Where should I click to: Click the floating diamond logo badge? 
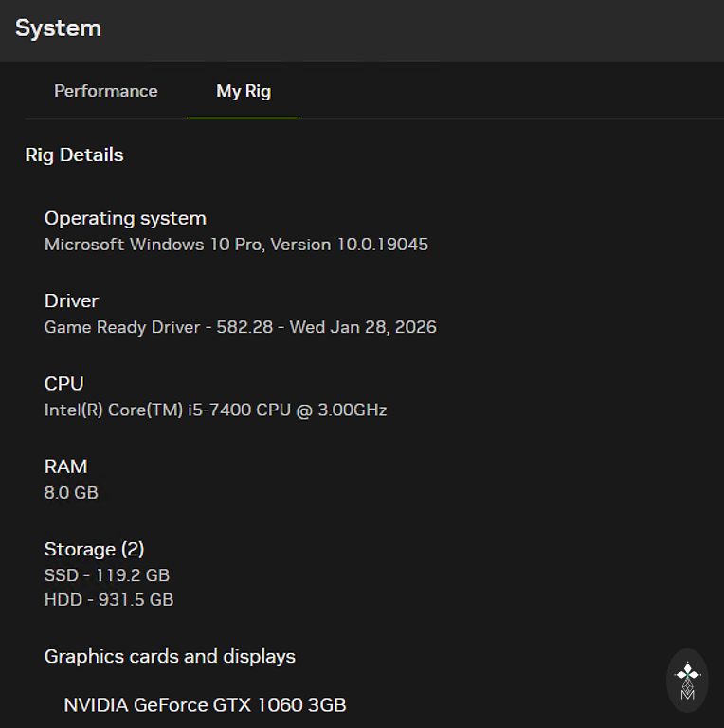coord(687,681)
